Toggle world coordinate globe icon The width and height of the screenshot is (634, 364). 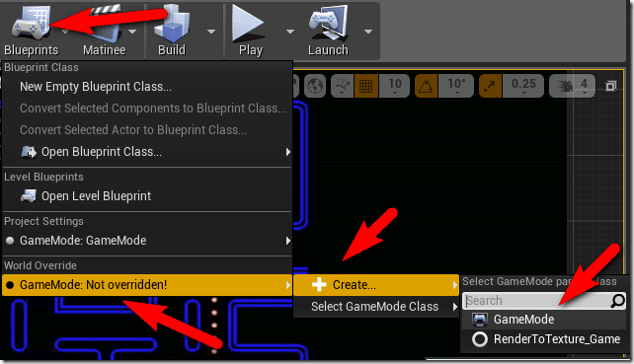click(315, 86)
